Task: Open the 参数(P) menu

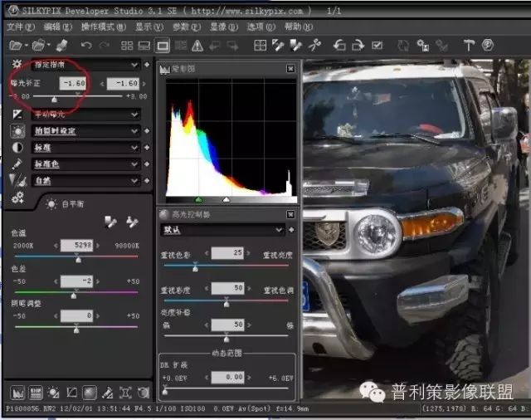Action: (187, 27)
